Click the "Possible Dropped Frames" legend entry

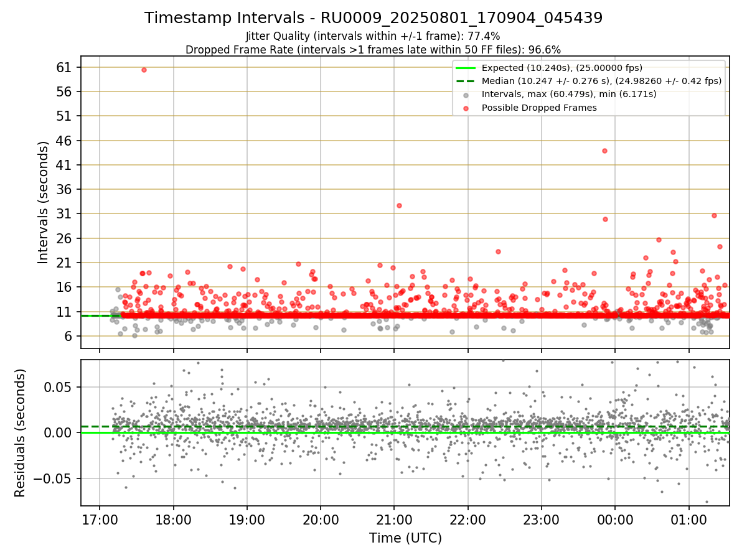pos(539,108)
